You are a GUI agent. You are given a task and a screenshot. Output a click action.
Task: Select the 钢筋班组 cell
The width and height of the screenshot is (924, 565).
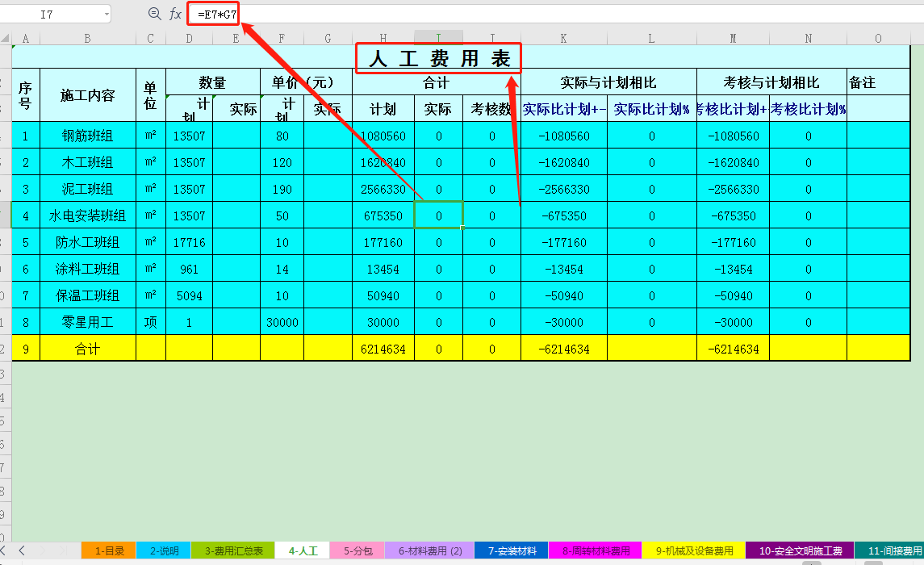(x=87, y=136)
